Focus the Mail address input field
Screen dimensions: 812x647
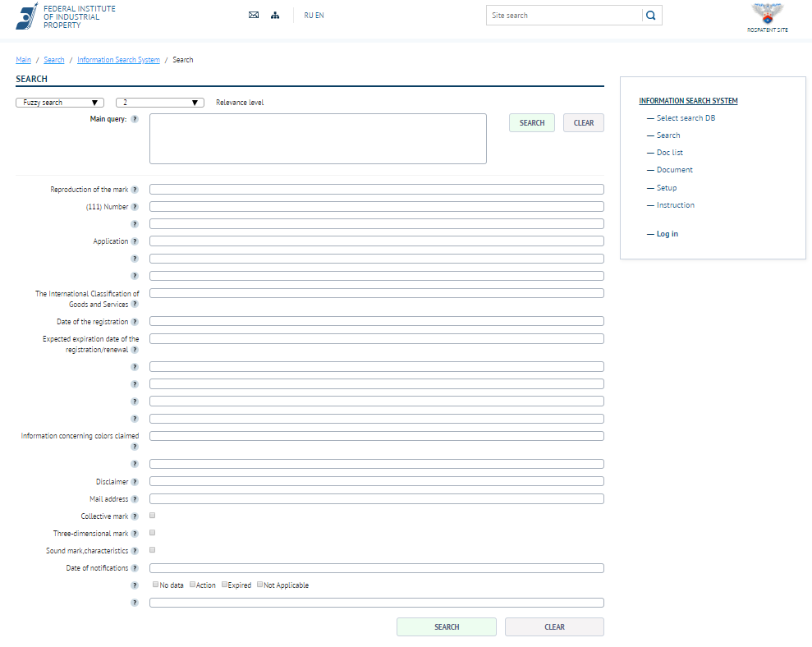(x=377, y=499)
